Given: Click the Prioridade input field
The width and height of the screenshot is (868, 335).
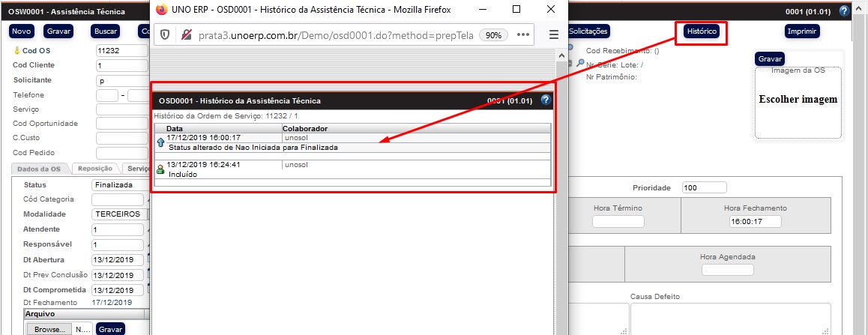Looking at the screenshot, I should [704, 187].
